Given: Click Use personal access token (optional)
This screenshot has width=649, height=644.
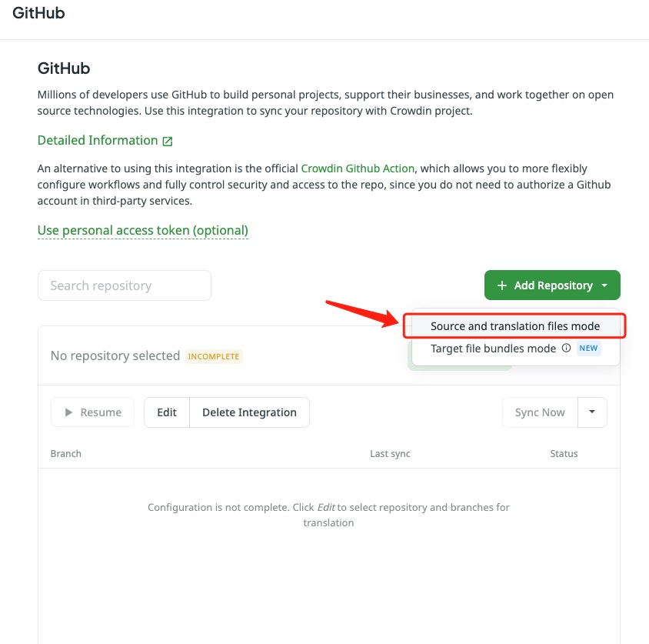Looking at the screenshot, I should pos(143,230).
